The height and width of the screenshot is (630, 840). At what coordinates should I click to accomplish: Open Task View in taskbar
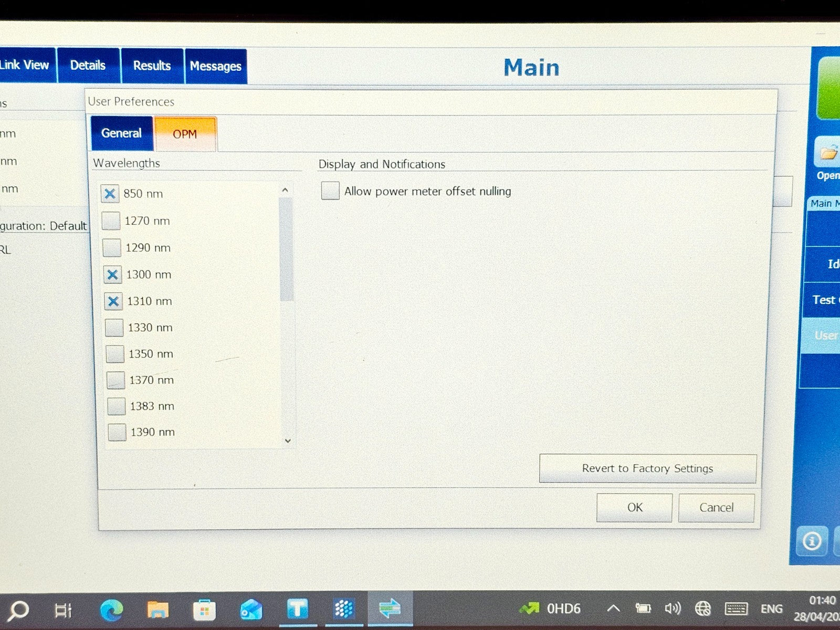point(63,611)
